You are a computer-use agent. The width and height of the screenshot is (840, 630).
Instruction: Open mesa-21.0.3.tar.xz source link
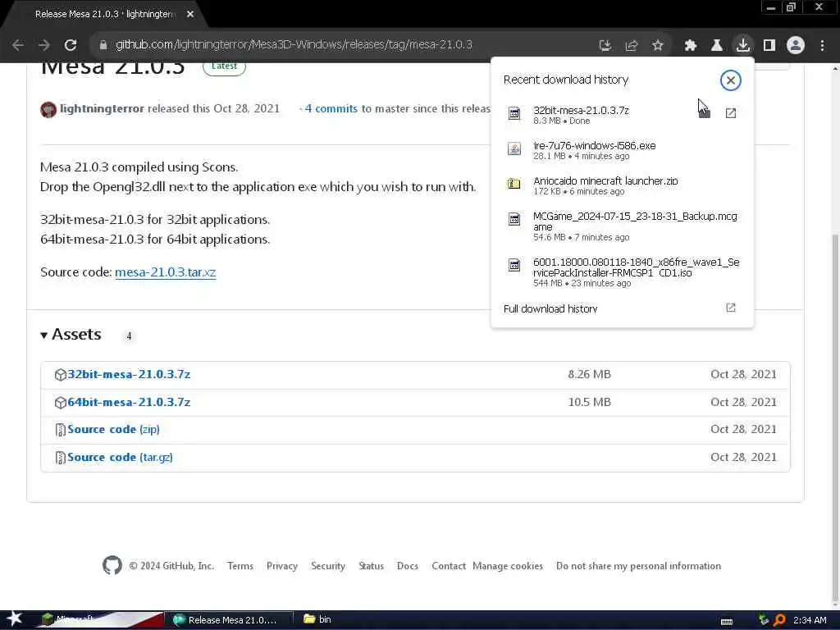tap(166, 272)
